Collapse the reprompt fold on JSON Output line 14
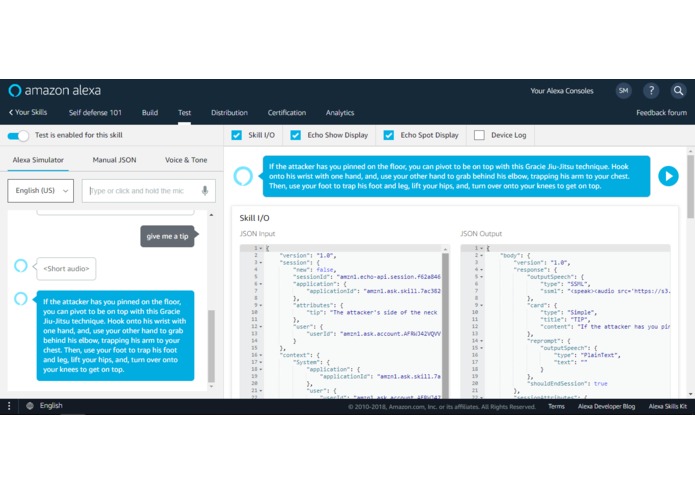This screenshot has height=494, width=695. tap(481, 341)
